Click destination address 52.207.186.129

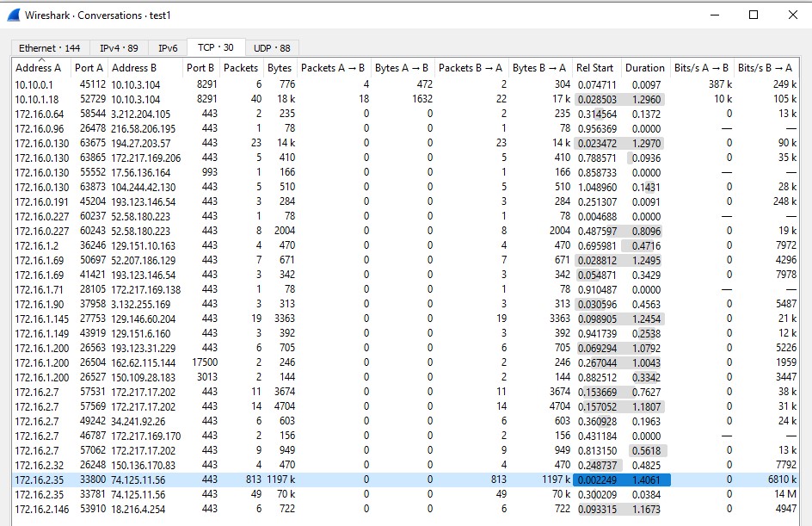pos(144,260)
